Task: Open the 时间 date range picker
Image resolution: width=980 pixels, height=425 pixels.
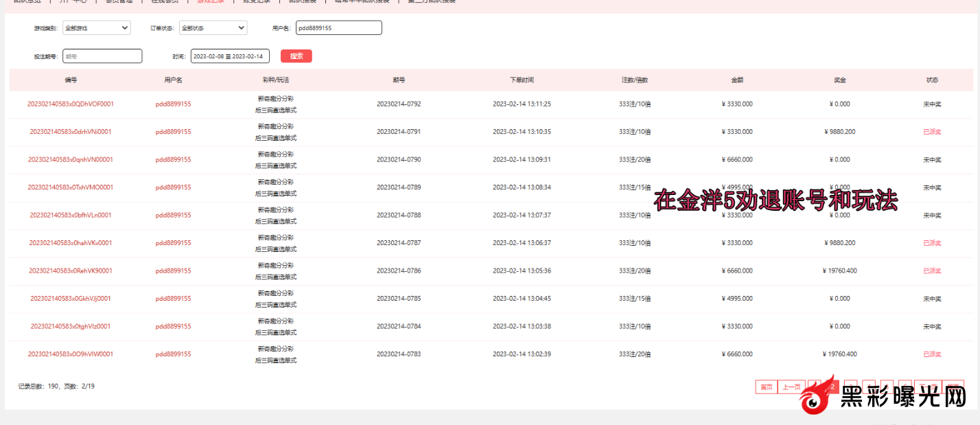Action: (230, 56)
